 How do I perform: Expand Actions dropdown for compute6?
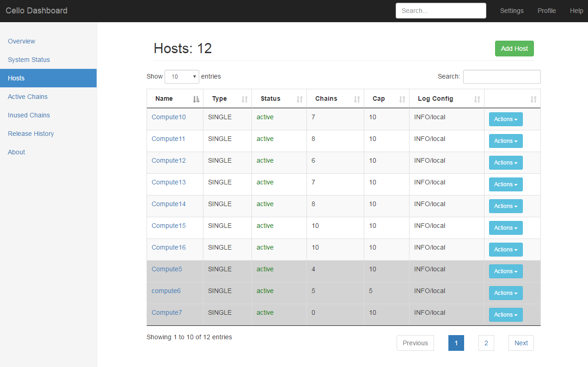click(506, 293)
